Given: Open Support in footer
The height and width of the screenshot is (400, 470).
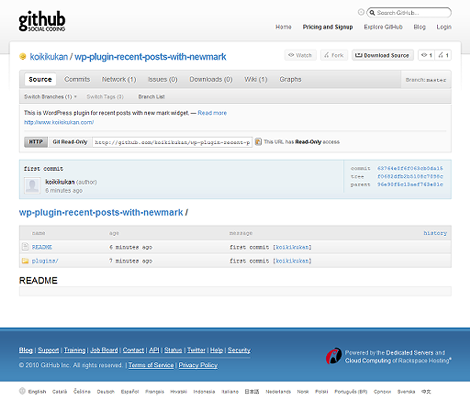Looking at the screenshot, I should pyautogui.click(x=48, y=350).
